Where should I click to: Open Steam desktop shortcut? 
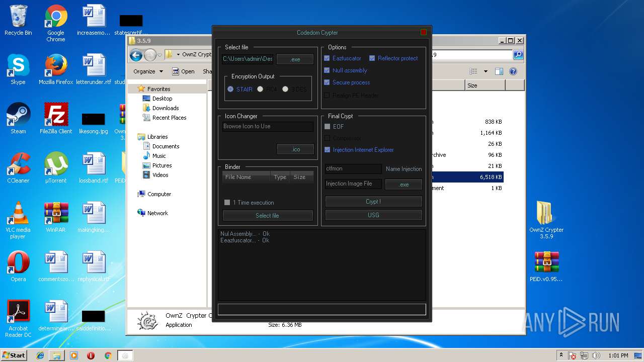(18, 119)
